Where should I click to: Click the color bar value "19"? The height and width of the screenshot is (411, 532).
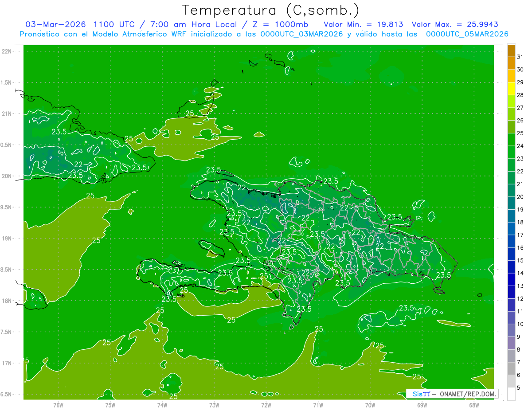[520, 209]
